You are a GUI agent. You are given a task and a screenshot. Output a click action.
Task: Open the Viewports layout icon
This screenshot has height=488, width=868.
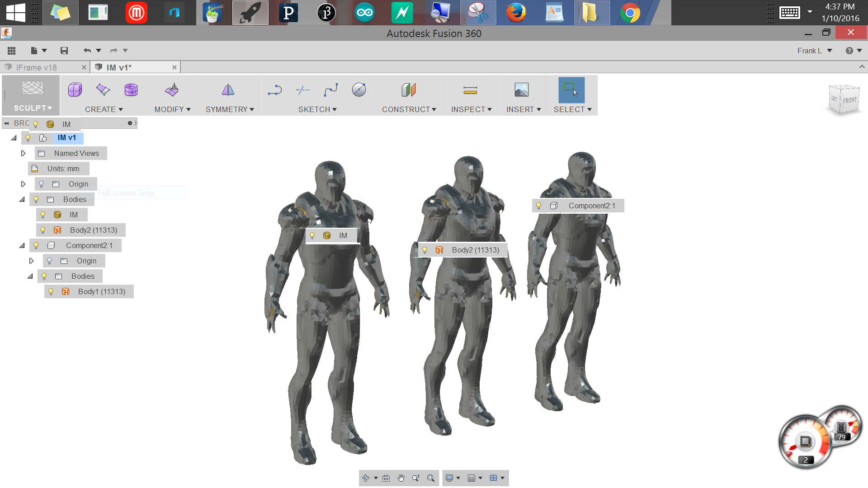pos(494,478)
